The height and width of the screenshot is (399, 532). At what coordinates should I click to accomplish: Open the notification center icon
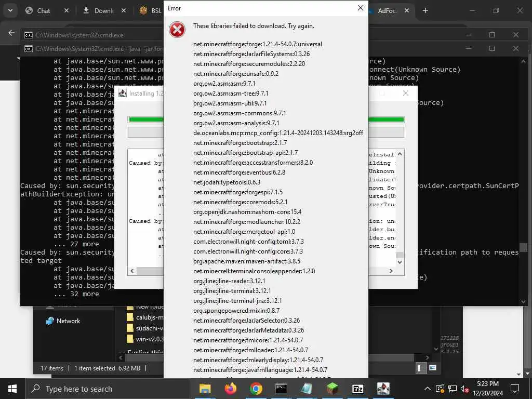515,389
